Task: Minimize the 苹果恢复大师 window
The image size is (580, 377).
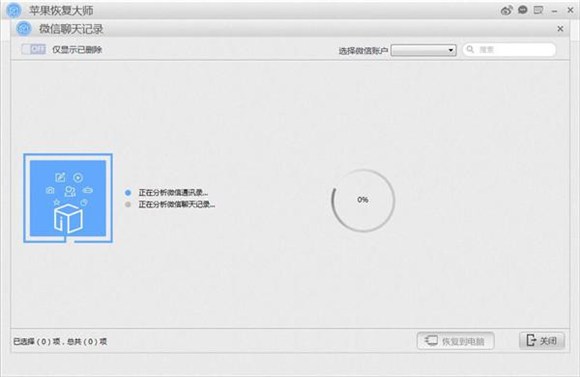Action: [x=554, y=11]
